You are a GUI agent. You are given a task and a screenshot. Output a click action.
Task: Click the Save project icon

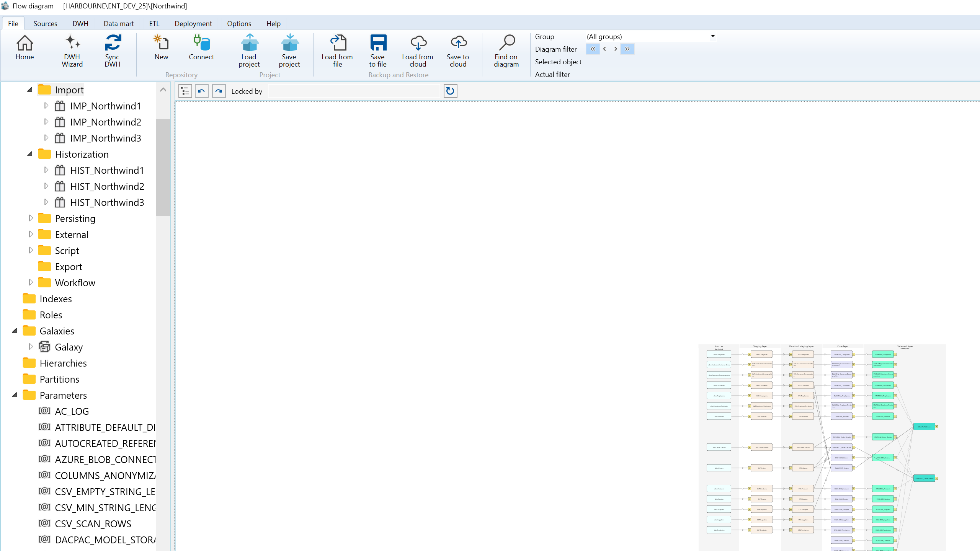tap(289, 51)
